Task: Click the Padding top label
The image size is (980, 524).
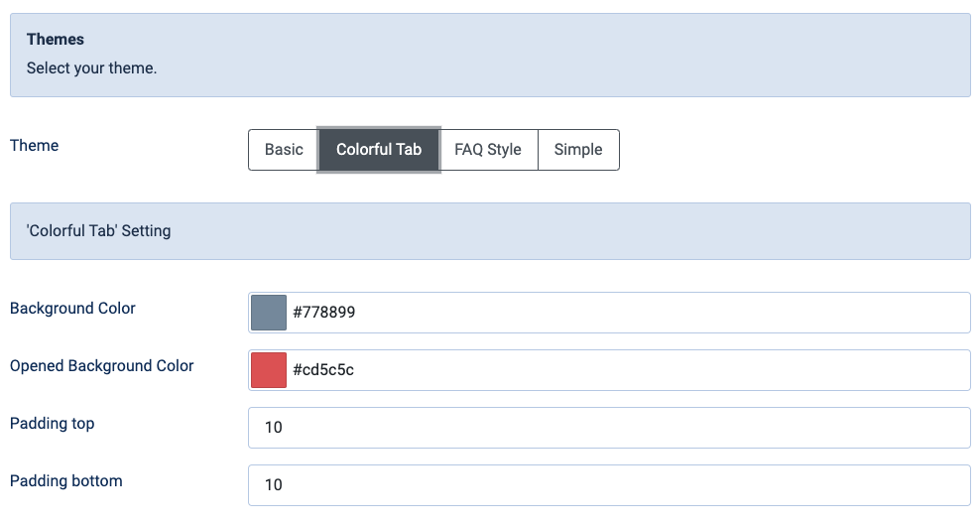Action: [53, 424]
